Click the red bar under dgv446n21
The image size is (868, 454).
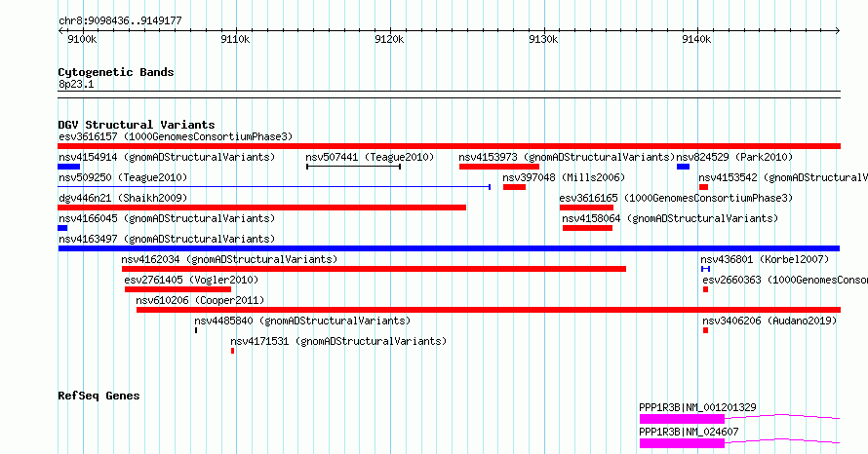tap(261, 208)
